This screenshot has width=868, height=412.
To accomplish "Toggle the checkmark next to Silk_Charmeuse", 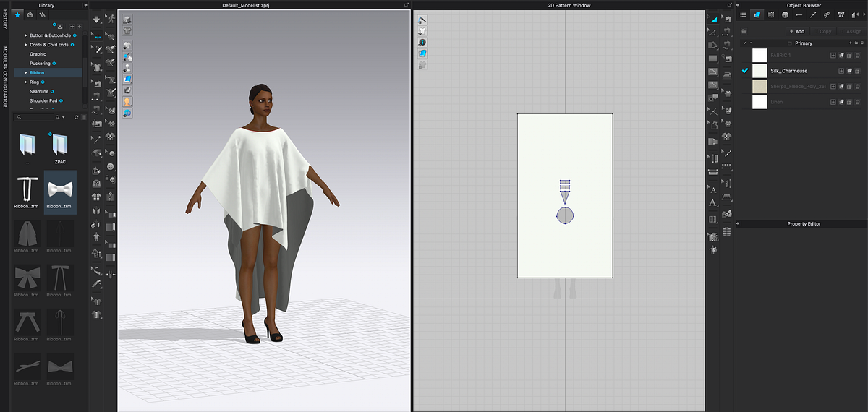I will tap(745, 71).
